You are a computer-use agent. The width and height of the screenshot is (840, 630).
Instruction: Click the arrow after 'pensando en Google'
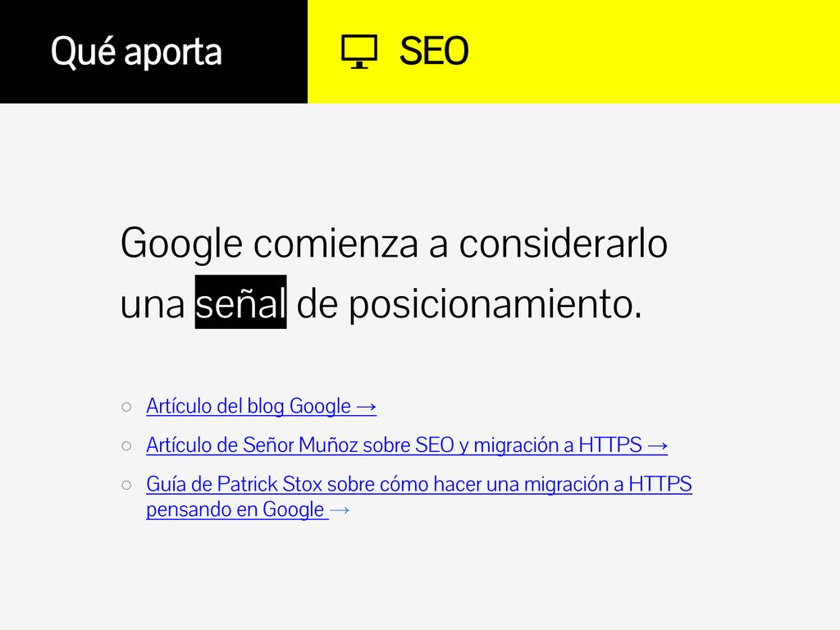(340, 510)
